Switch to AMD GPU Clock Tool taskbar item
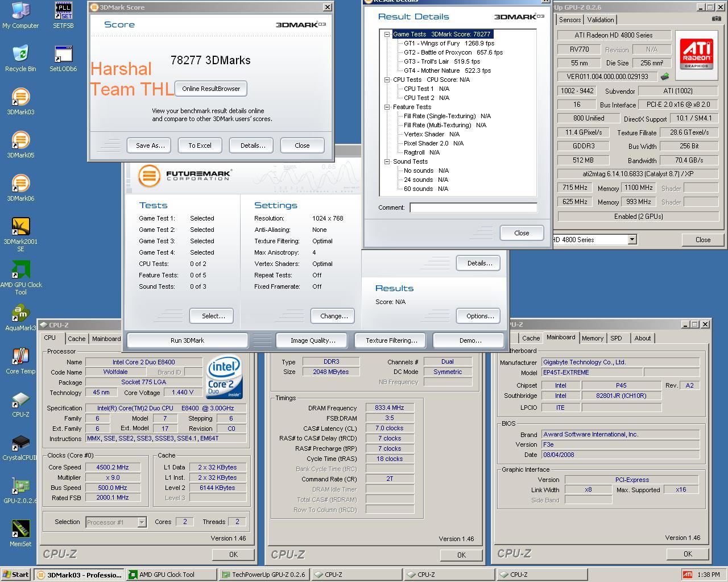 click(x=171, y=575)
